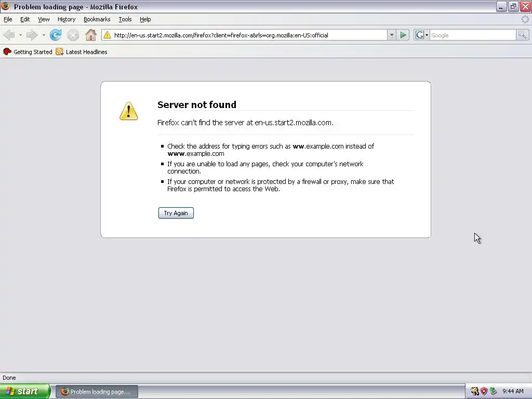Click the activity throbber icon
The image size is (532, 399).
(x=525, y=19)
